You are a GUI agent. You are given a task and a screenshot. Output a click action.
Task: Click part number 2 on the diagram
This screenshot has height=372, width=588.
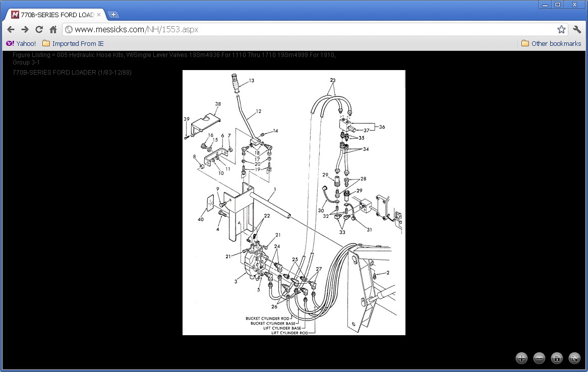click(388, 273)
